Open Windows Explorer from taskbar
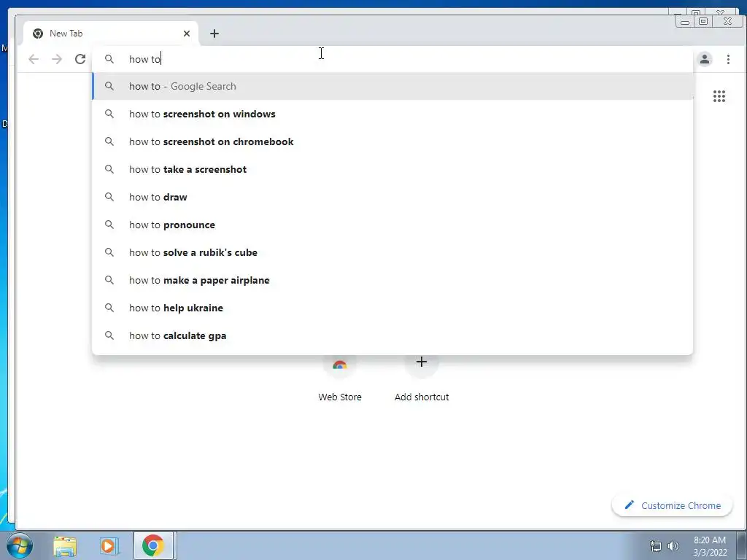 65,545
